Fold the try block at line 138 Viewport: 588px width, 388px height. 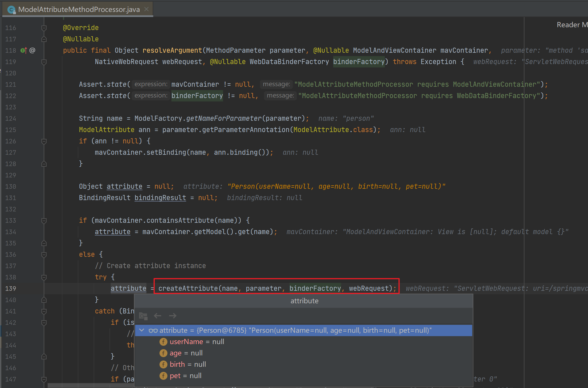click(x=44, y=277)
